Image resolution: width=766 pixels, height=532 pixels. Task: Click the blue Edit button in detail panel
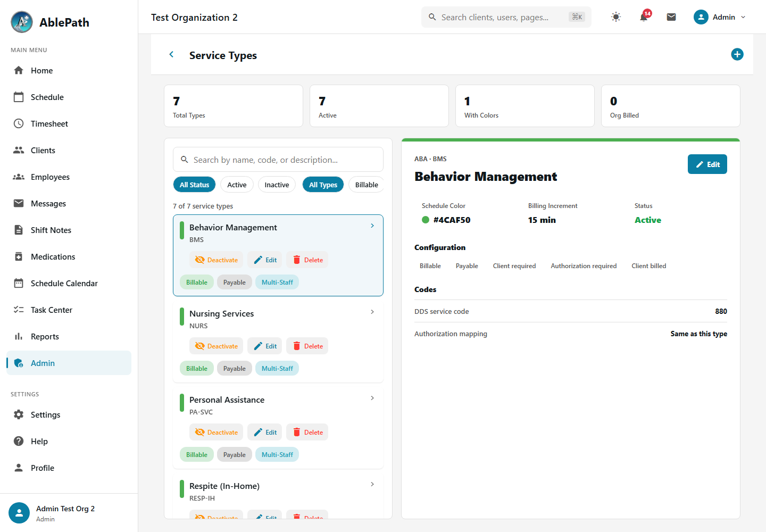pyautogui.click(x=707, y=164)
